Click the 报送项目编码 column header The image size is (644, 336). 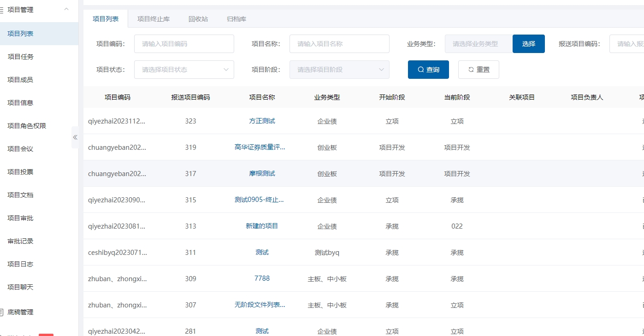[190, 97]
